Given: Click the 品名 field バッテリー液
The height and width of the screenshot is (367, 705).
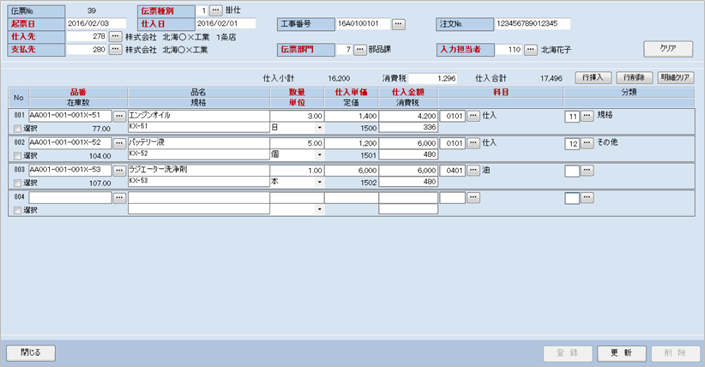Looking at the screenshot, I should tap(199, 143).
